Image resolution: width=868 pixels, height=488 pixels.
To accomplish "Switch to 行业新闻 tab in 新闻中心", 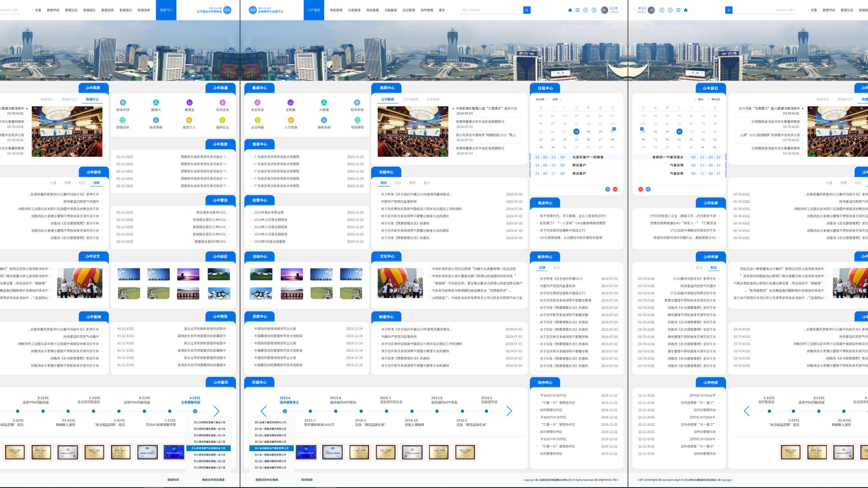I will (x=433, y=99).
